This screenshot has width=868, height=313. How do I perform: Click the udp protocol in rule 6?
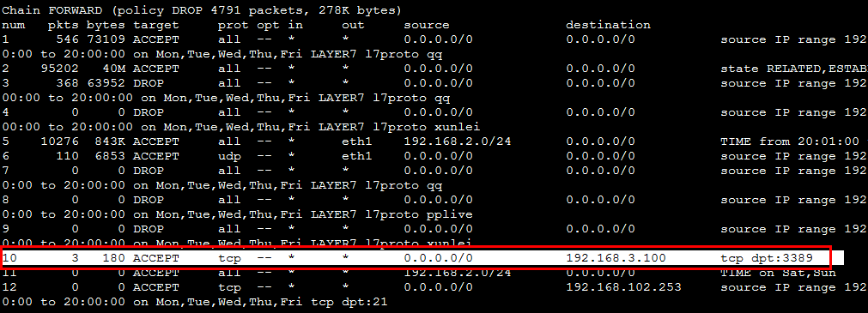pyautogui.click(x=229, y=156)
